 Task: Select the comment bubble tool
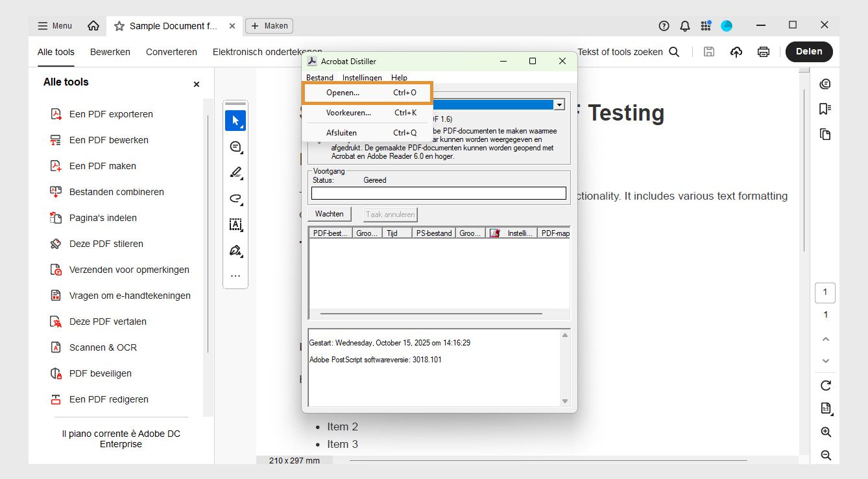point(235,147)
